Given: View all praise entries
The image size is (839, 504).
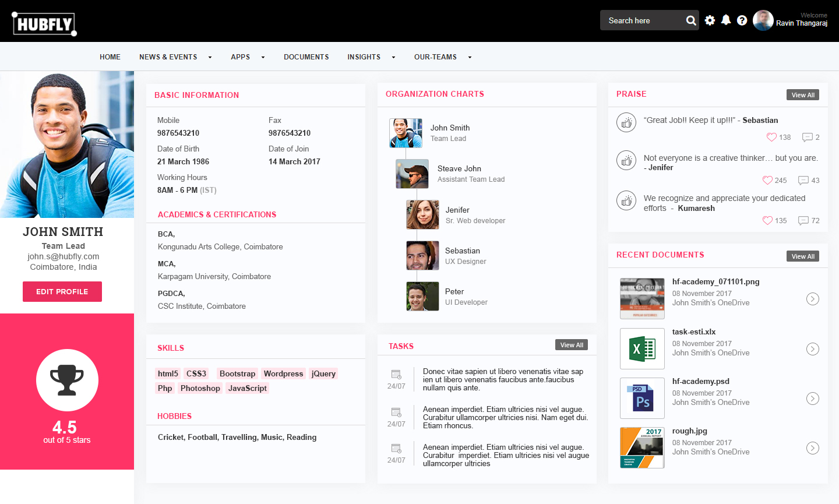Looking at the screenshot, I should coord(803,95).
